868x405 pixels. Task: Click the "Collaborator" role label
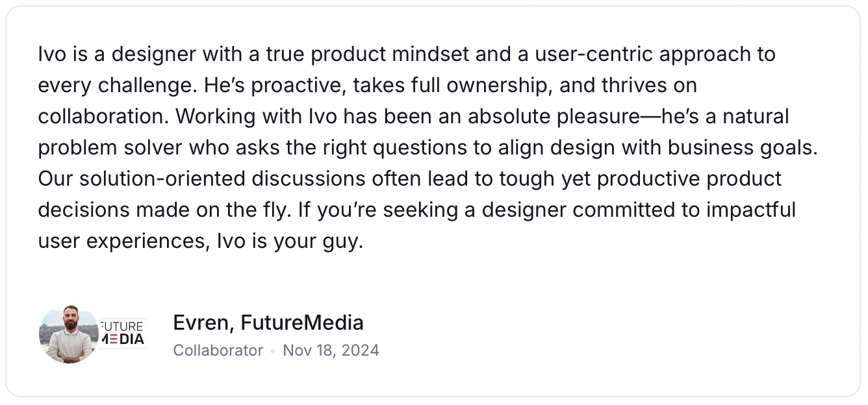point(218,350)
